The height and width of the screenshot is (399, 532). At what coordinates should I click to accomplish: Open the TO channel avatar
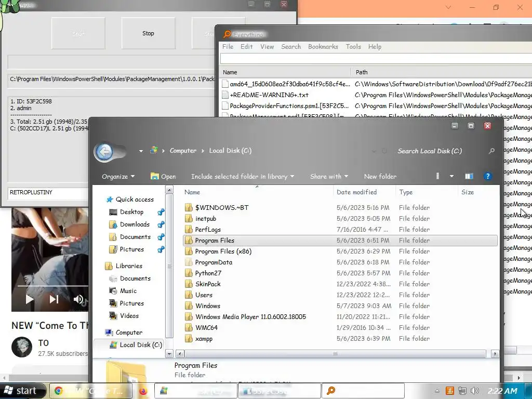22,347
